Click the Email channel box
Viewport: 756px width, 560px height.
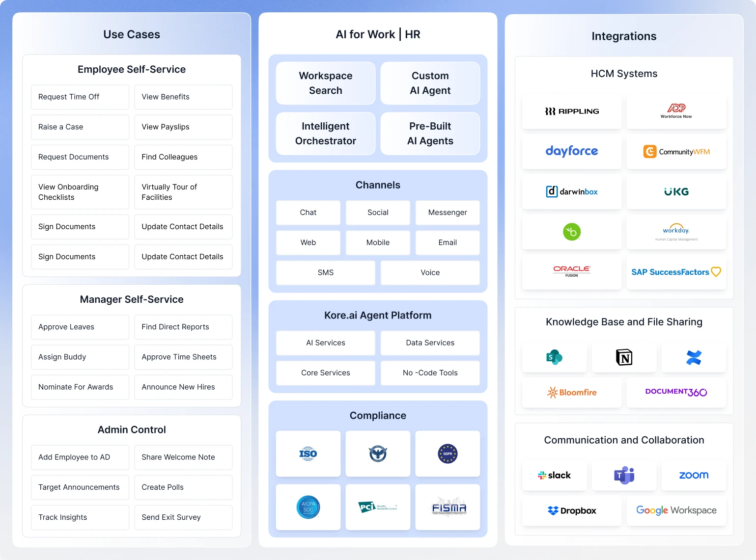[448, 242]
